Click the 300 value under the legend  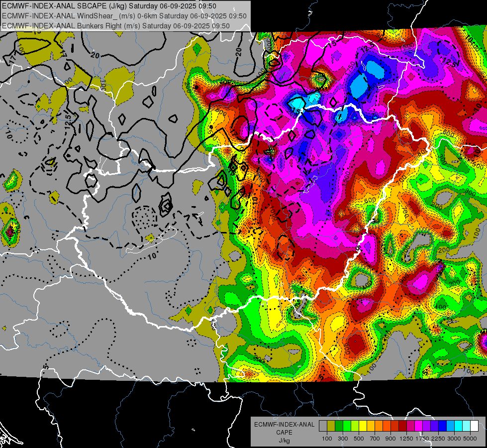pyautogui.click(x=343, y=439)
